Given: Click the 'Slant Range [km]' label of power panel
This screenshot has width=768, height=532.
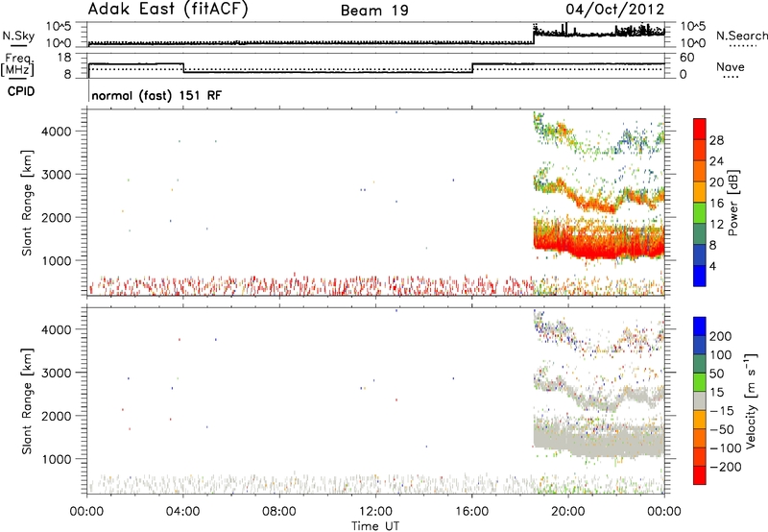Looking at the screenshot, I should pyautogui.click(x=27, y=203).
